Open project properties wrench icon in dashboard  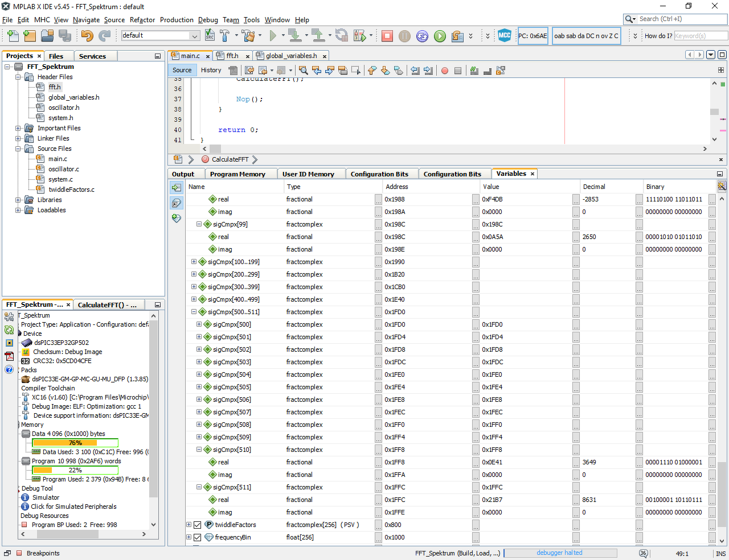pos(9,316)
